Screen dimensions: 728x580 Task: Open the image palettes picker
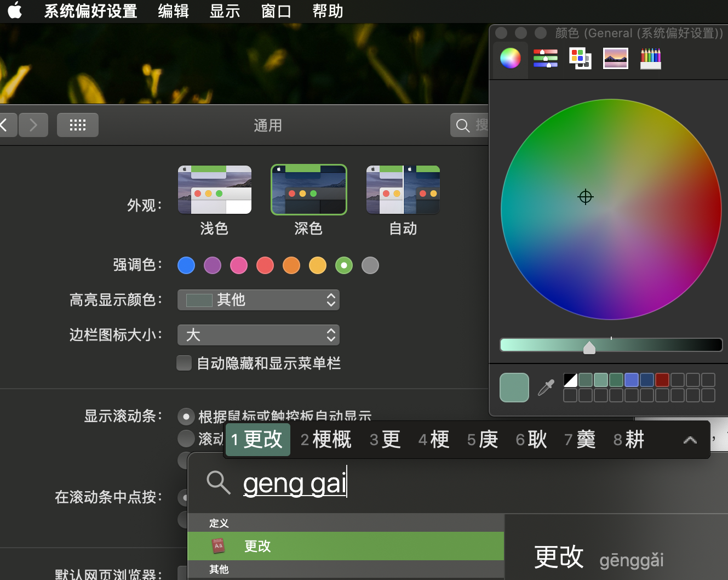click(x=615, y=58)
